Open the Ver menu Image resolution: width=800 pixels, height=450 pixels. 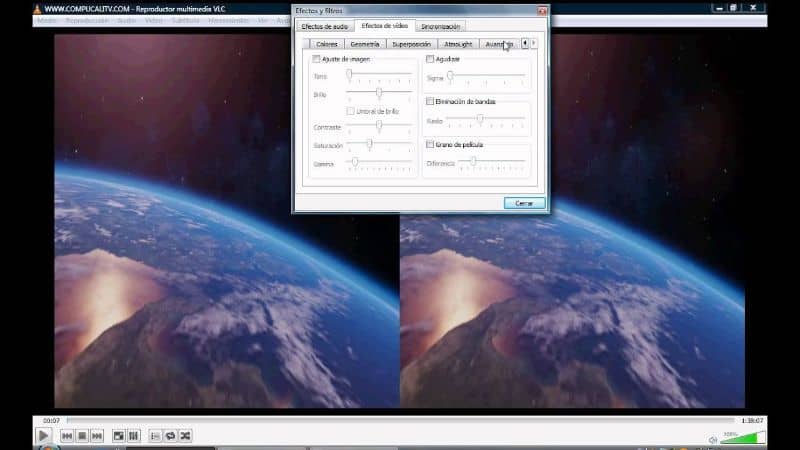tap(263, 20)
